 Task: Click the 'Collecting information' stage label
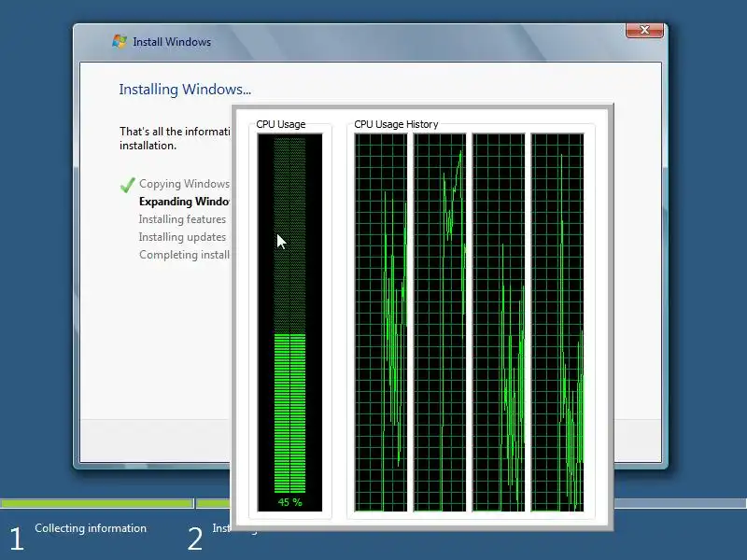coord(91,528)
